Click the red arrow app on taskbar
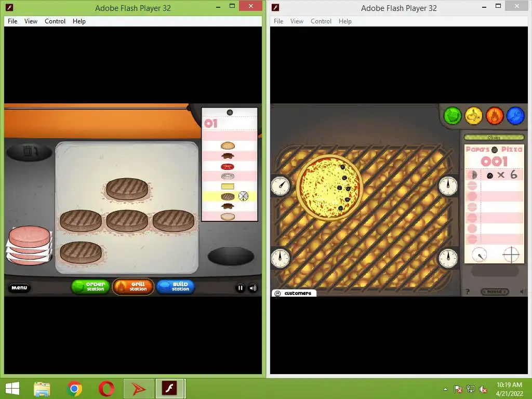The image size is (532, 399). 138,389
